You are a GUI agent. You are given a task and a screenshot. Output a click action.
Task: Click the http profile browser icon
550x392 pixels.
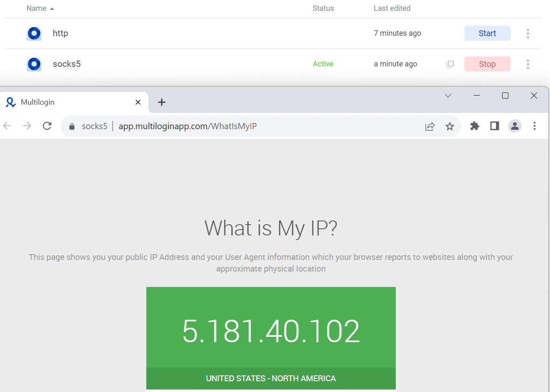pyautogui.click(x=34, y=33)
